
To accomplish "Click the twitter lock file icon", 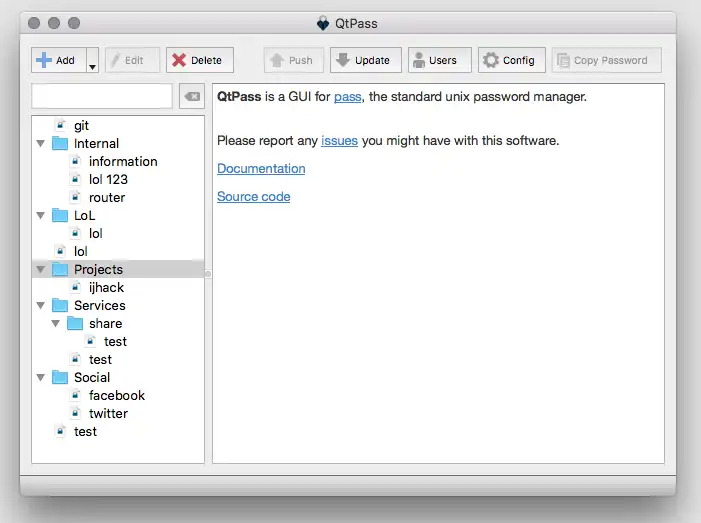I will 76,413.
